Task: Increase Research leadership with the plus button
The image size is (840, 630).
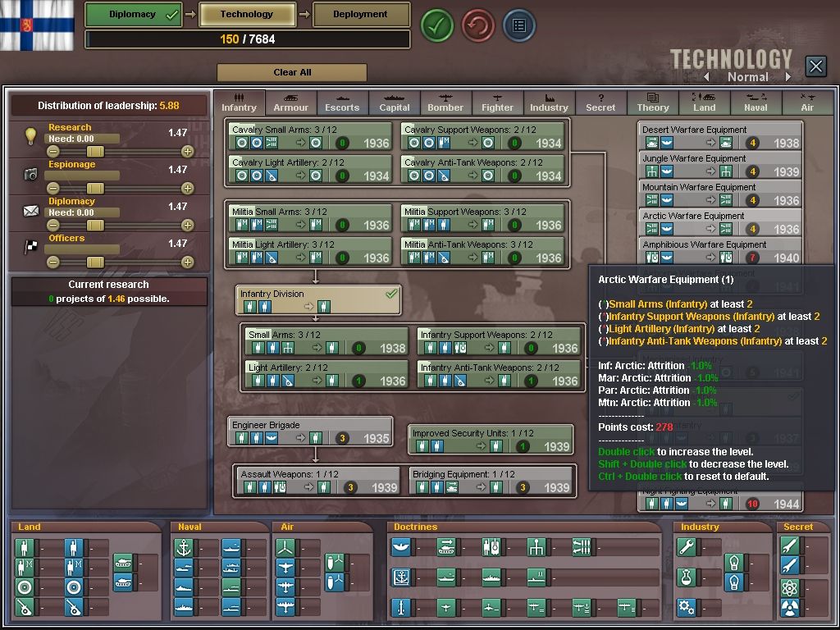Action: (x=187, y=152)
